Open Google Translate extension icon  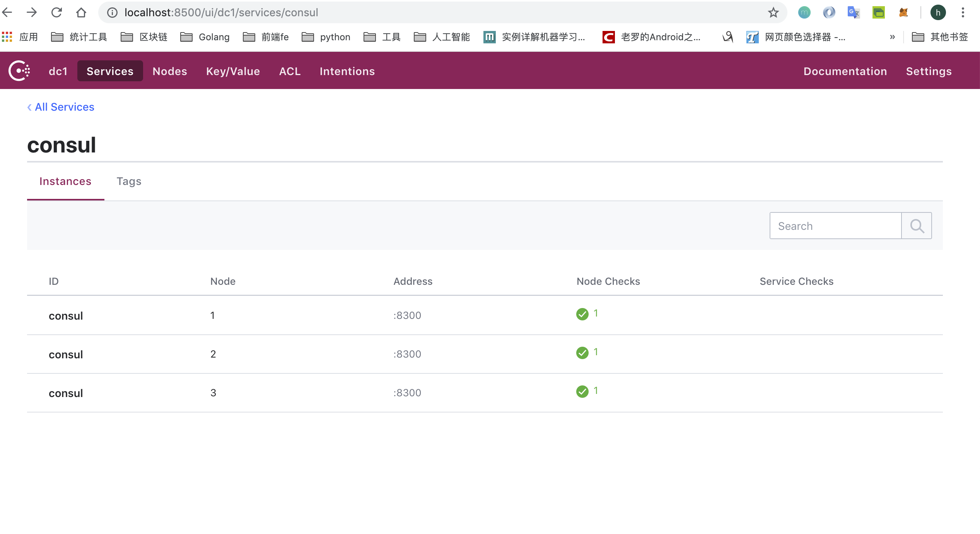(x=853, y=12)
